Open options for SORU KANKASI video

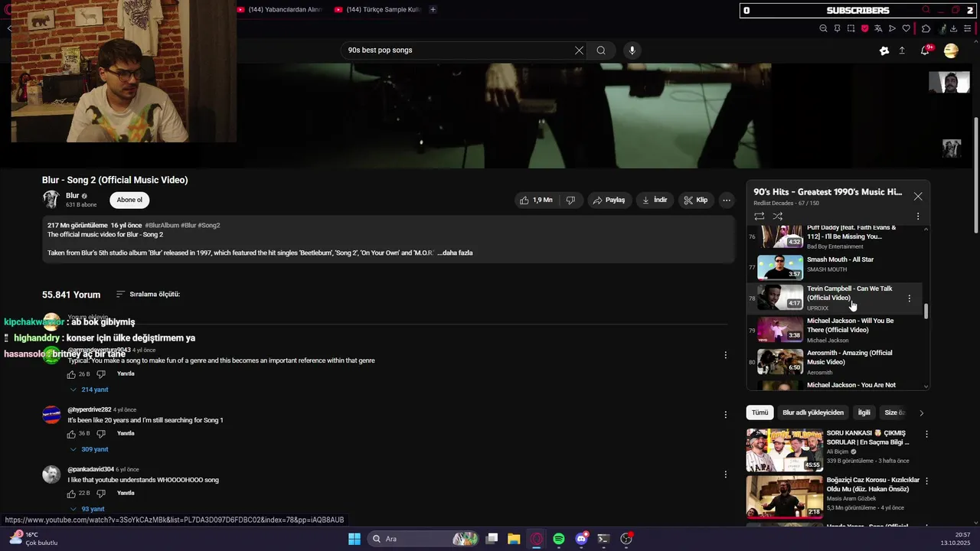coord(926,434)
